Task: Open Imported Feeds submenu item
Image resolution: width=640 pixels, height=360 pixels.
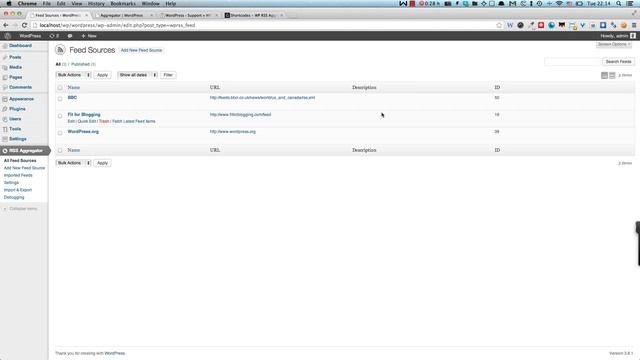Action: coord(18,175)
